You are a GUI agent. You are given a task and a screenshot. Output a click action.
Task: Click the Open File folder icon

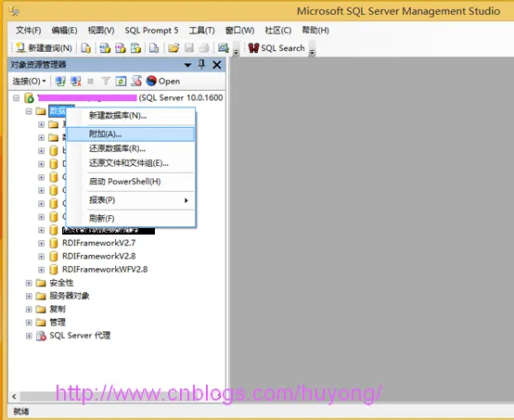click(173, 48)
